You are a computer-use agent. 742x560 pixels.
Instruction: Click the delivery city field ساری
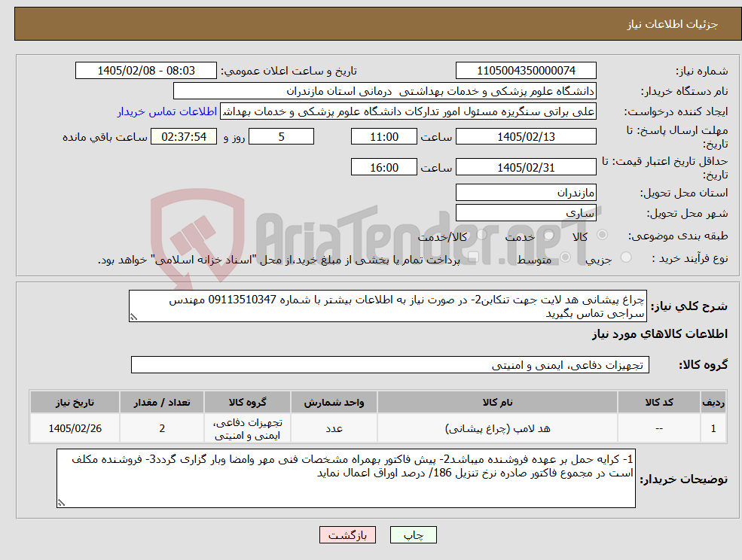pos(526,213)
